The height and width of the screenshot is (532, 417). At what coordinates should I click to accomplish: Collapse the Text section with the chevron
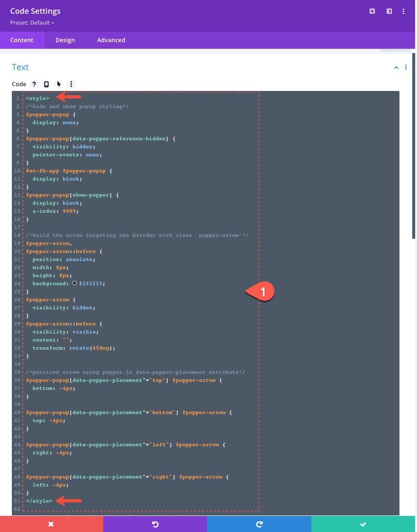tap(396, 68)
